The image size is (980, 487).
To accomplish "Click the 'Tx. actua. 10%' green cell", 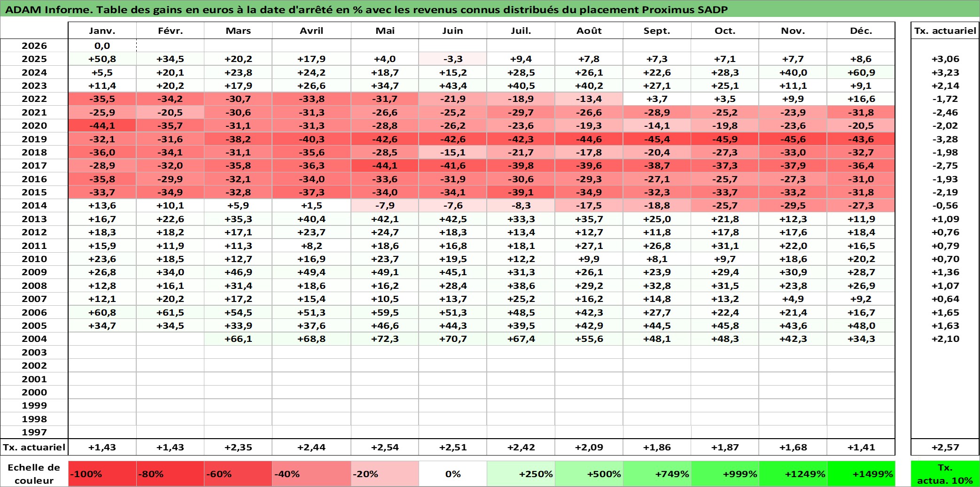I will (945, 474).
